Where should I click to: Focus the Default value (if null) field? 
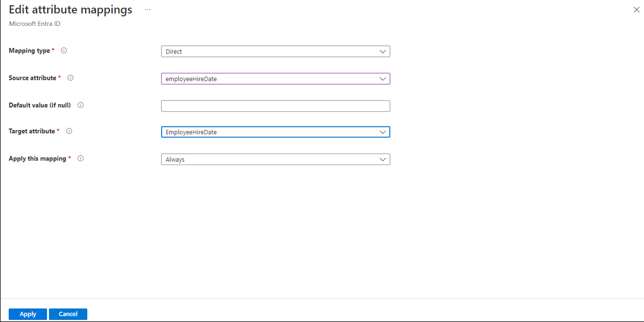pos(275,106)
